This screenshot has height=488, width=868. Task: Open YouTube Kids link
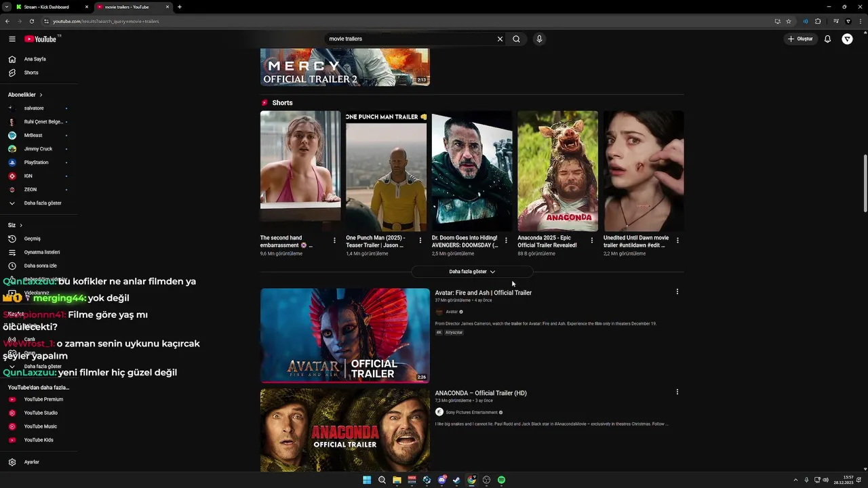[39, 440]
